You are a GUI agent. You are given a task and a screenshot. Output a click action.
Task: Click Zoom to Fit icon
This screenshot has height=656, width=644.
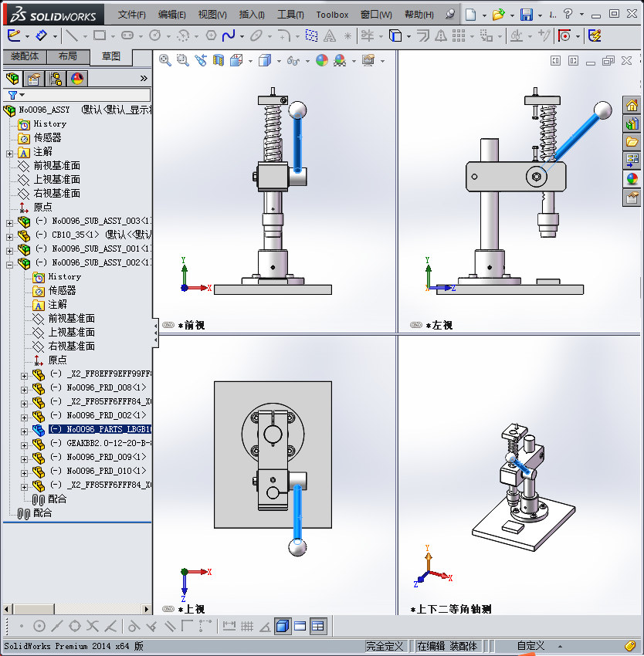click(x=165, y=61)
